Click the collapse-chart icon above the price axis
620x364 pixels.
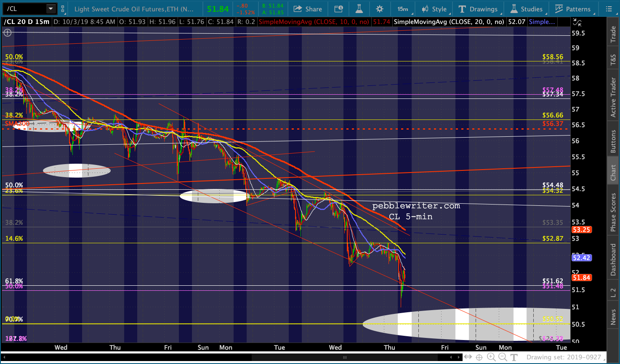[x=577, y=22]
